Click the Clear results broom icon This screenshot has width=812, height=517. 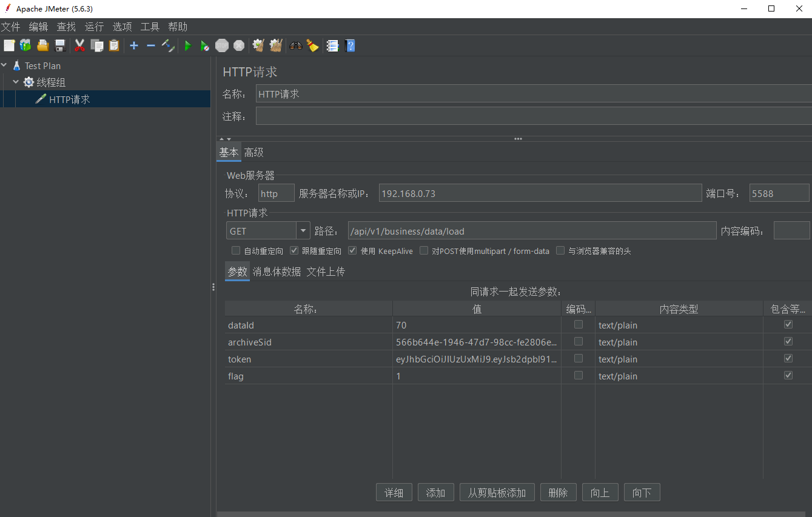(258, 45)
